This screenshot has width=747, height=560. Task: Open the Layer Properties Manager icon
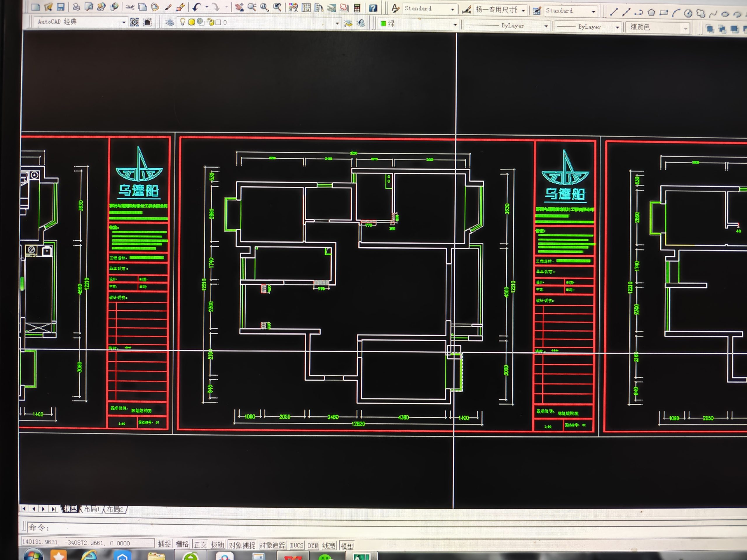[170, 22]
